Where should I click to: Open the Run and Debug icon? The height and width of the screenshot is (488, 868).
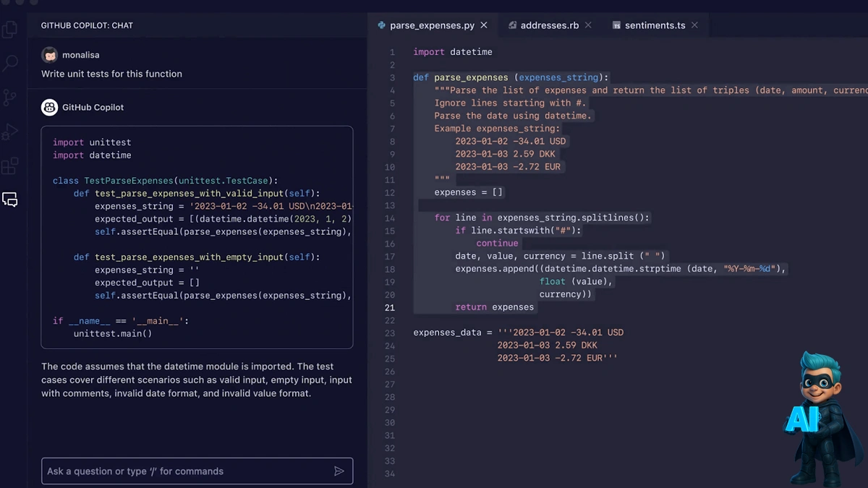click(x=10, y=132)
